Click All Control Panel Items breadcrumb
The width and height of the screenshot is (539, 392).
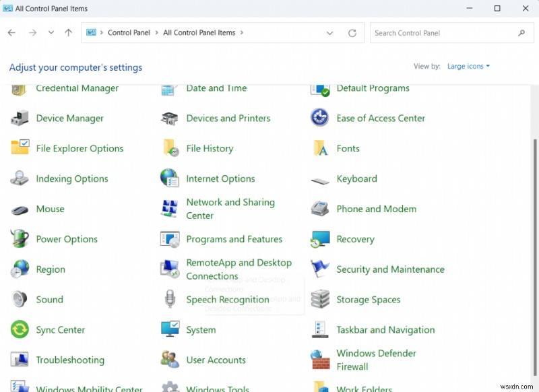(x=199, y=32)
